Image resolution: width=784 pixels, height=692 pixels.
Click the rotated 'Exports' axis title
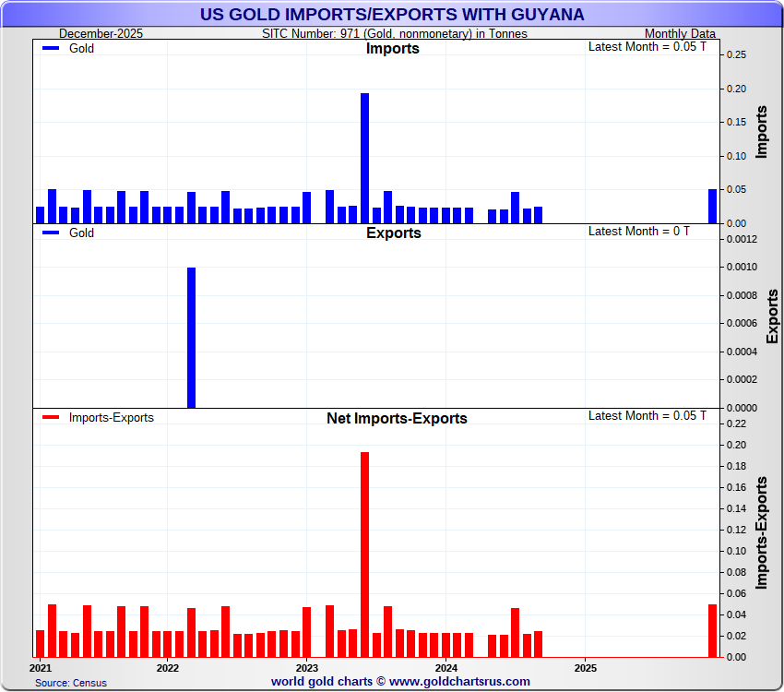tap(773, 316)
